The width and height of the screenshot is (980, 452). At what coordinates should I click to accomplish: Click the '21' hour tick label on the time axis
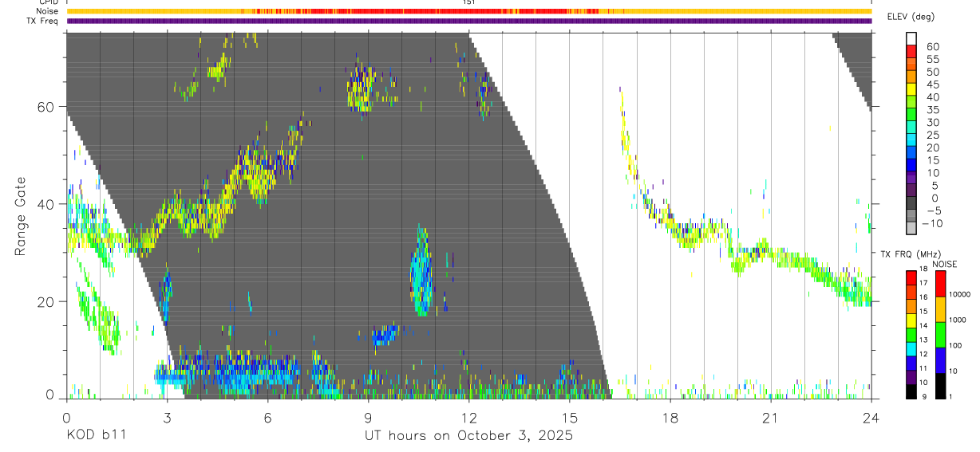click(x=770, y=419)
